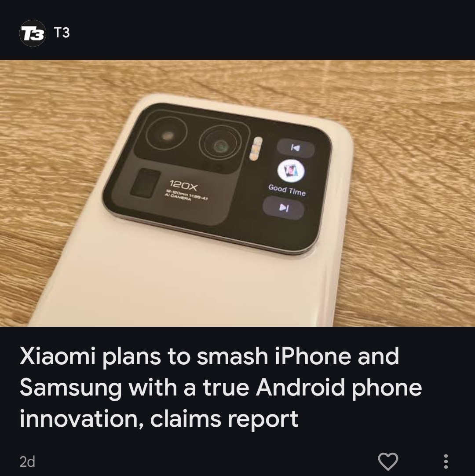Click "innovation, claims report" headline line
This screenshot has width=475, height=476.
pos(159,419)
